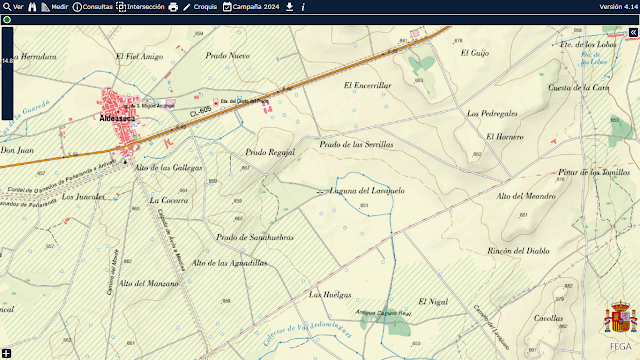Image resolution: width=640 pixels, height=360 pixels.
Task: Click the Laguna del Lavajuelo label
Action: 367,191
